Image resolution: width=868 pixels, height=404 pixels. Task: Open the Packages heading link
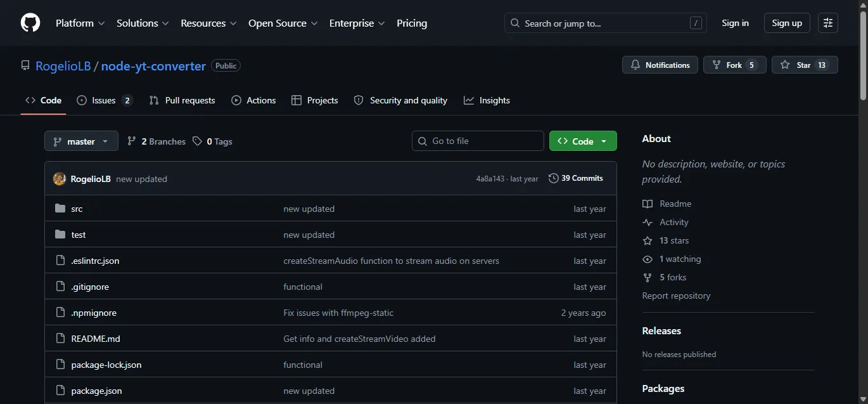point(663,388)
